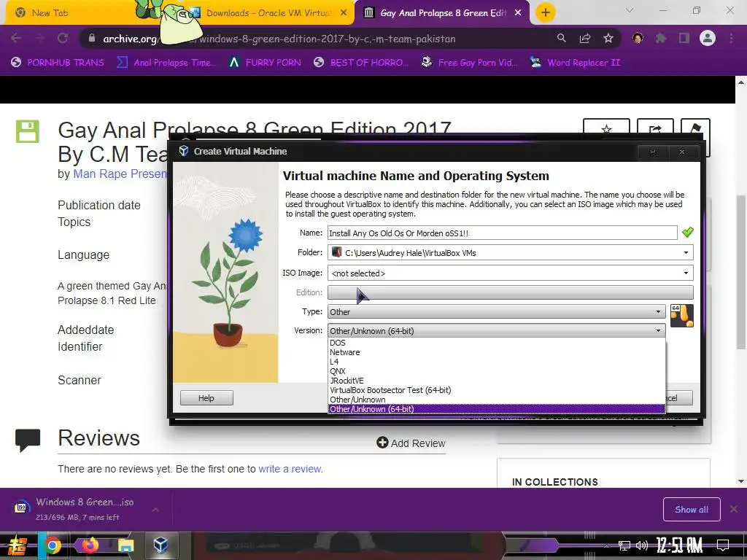Open the Type dropdown showing Other
Viewport: 747px width, 560px height.
tap(496, 312)
